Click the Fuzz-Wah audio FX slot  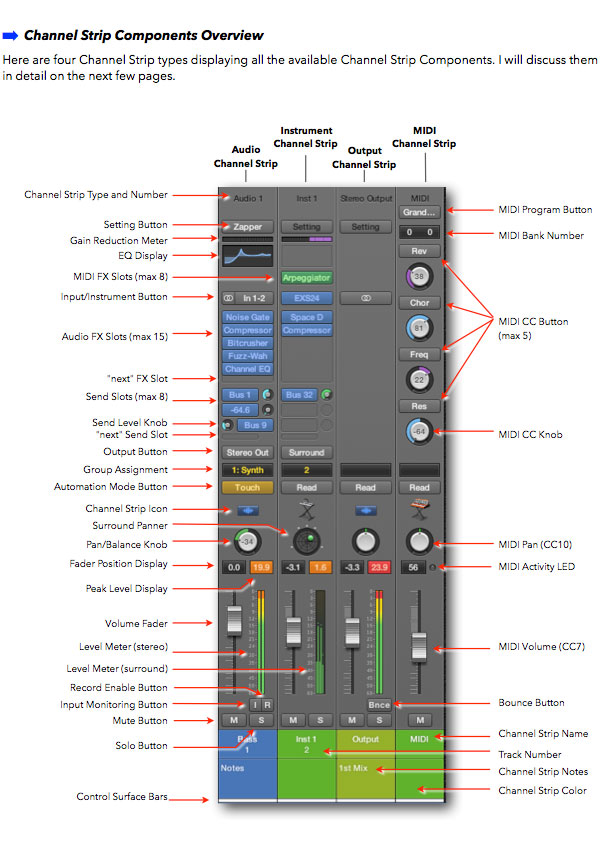click(x=247, y=356)
